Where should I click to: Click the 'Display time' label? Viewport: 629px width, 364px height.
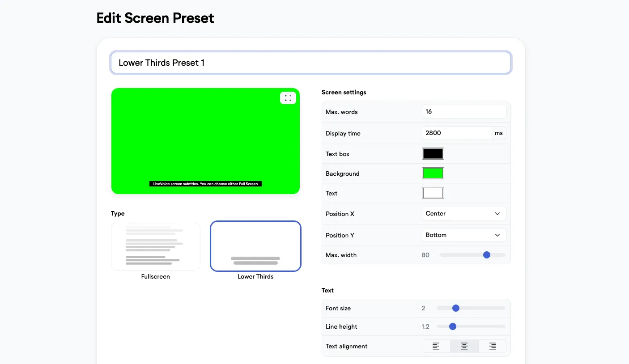pyautogui.click(x=343, y=133)
